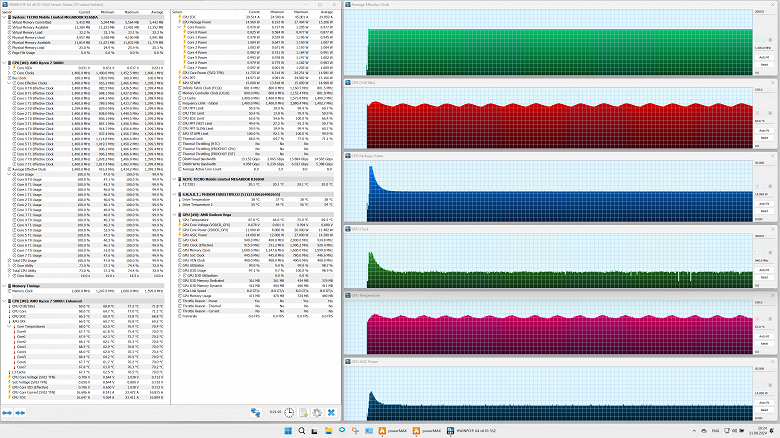Collapse the GPU [#0] AMD Radeon Vega group
780x438 pixels.
(173, 213)
